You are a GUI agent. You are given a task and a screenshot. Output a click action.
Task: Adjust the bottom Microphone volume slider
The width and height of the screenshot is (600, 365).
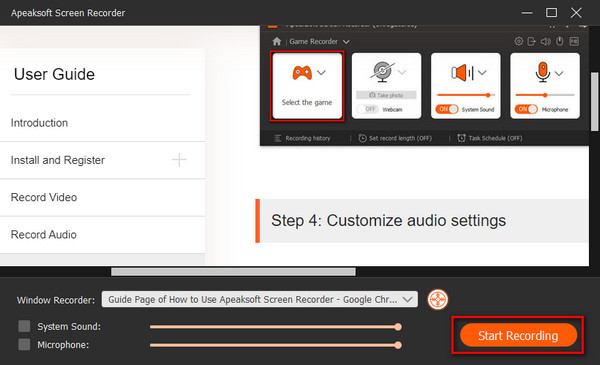coord(276,345)
